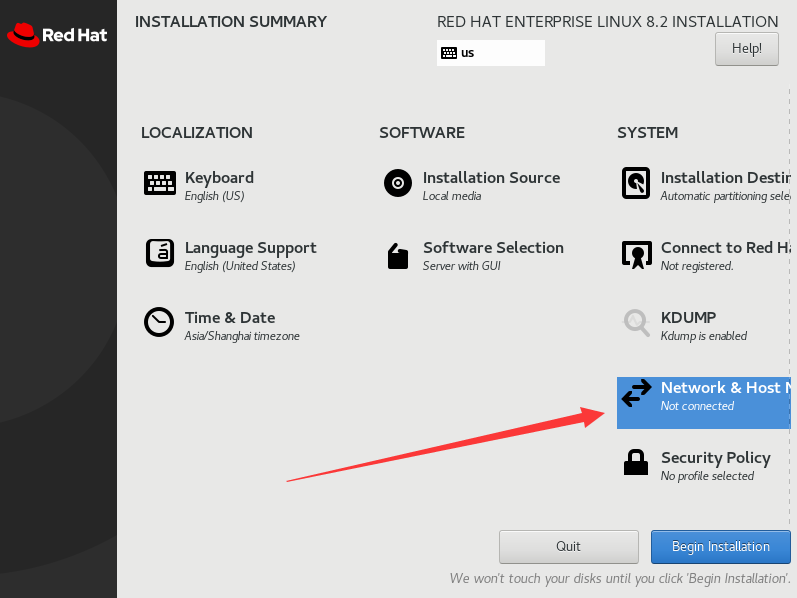Open Language Support via its icon
The height and width of the screenshot is (598, 797).
click(160, 253)
